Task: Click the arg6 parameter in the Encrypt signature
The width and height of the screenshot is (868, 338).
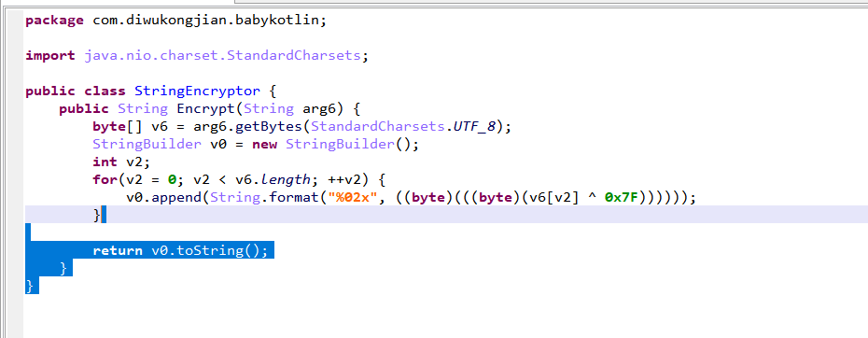Action: coord(319,108)
